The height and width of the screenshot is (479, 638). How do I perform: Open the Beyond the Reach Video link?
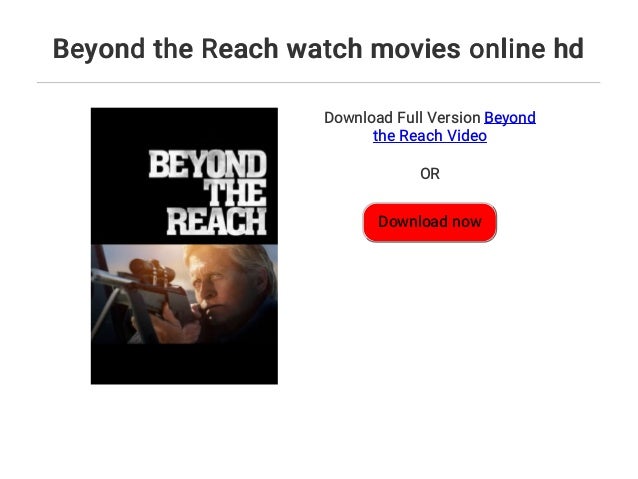coord(454,127)
